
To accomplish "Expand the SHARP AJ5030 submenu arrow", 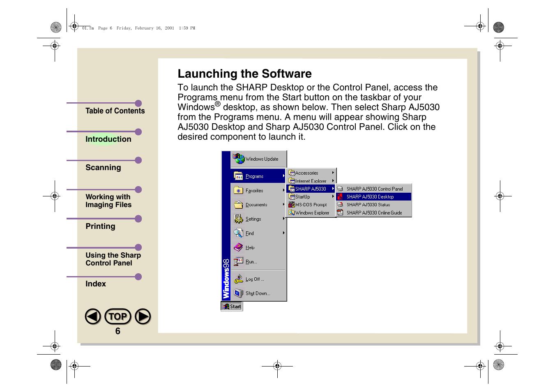I will [x=333, y=189].
